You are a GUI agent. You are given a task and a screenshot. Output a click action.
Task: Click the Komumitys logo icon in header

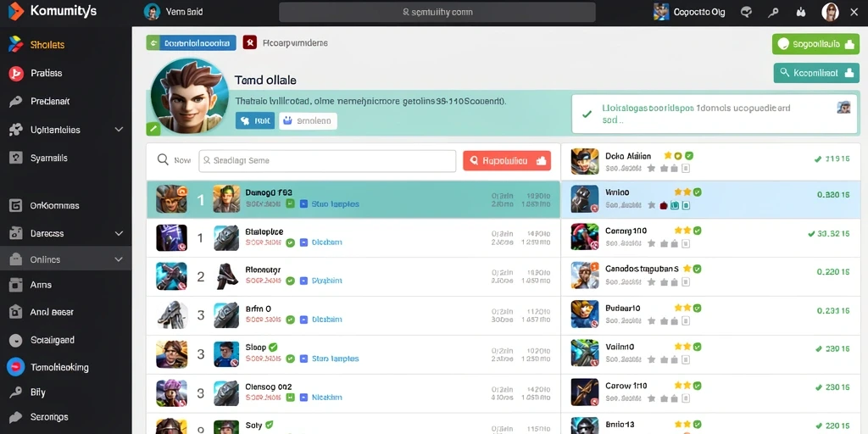tap(16, 11)
